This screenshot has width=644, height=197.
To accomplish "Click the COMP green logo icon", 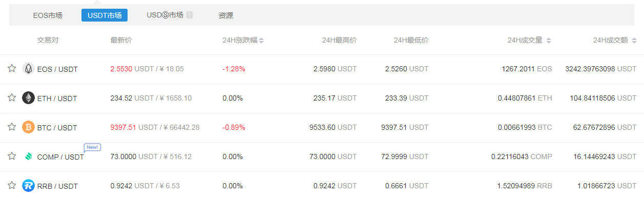I will coord(29,156).
